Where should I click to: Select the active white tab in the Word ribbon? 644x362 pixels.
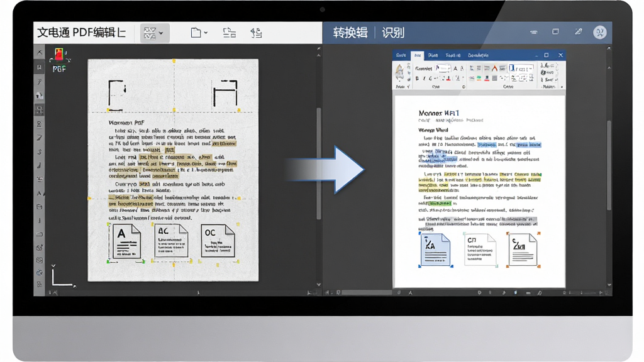click(418, 55)
